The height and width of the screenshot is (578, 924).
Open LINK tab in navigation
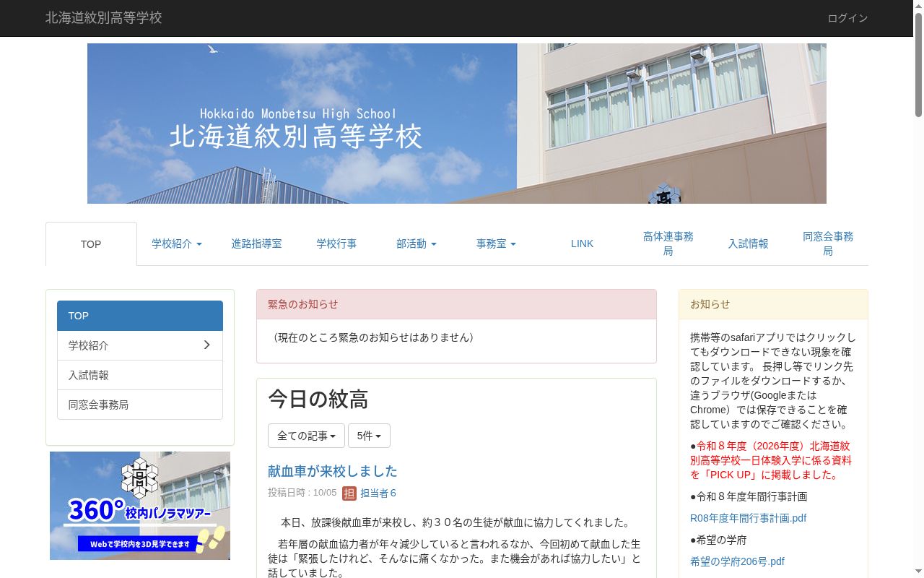582,244
